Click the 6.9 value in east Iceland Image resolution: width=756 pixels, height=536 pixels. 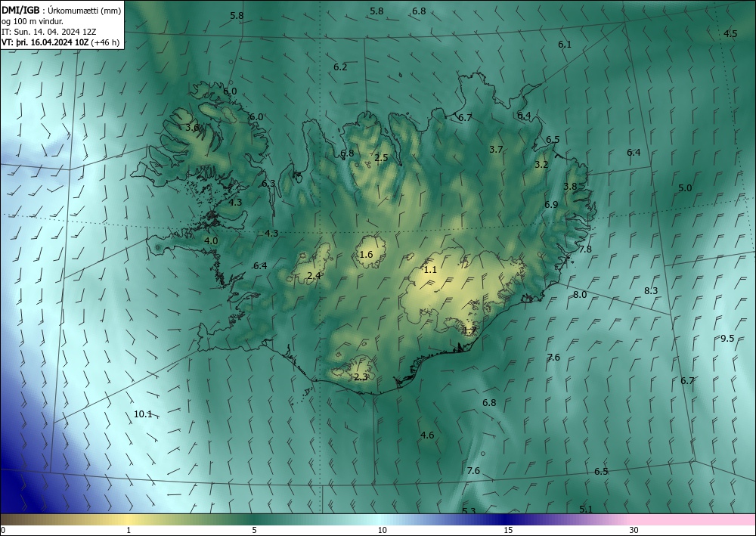551,204
